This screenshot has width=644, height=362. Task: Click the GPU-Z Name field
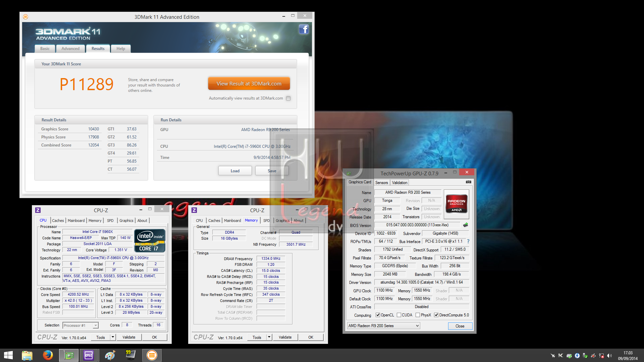(408, 192)
